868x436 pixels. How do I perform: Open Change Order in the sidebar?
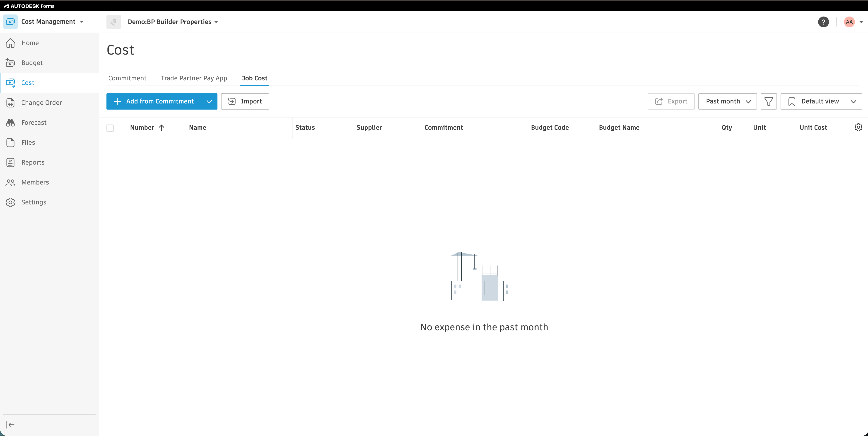coord(50,102)
